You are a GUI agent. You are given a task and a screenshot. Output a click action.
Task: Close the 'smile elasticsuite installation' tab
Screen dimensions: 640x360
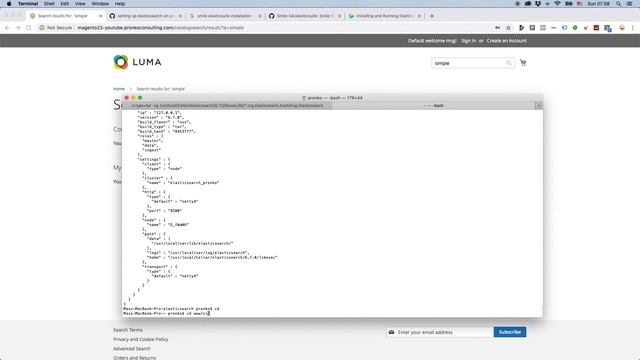click(x=260, y=16)
